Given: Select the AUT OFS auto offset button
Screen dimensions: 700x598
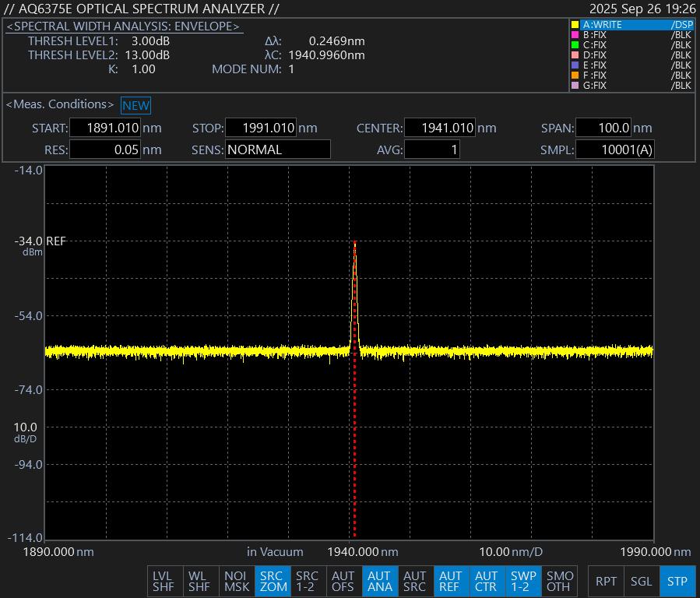Looking at the screenshot, I should pyautogui.click(x=343, y=581).
